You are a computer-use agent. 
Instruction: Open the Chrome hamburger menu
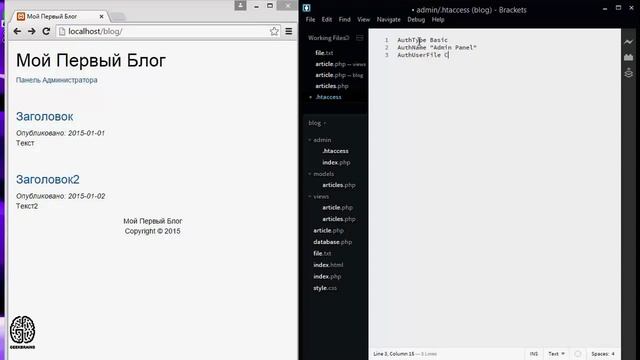(x=289, y=31)
